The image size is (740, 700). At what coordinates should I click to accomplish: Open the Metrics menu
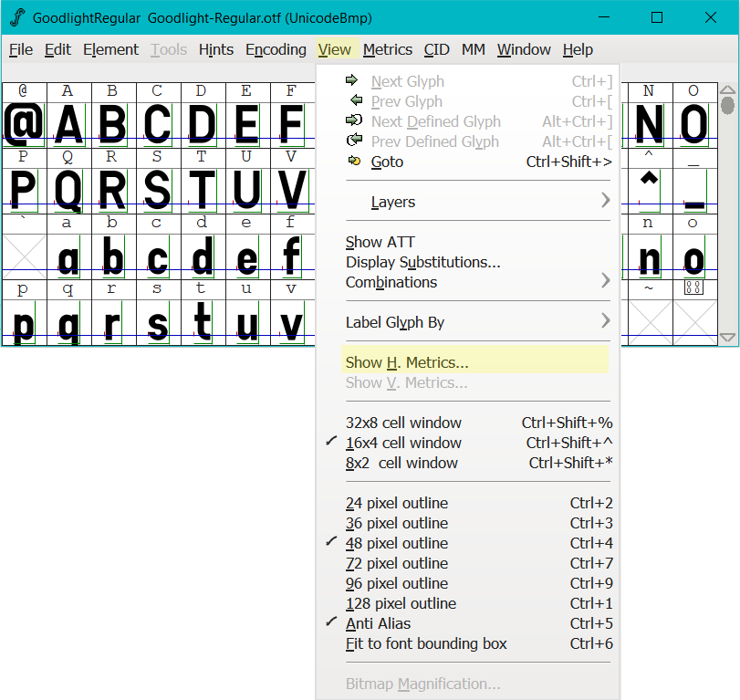pos(388,49)
